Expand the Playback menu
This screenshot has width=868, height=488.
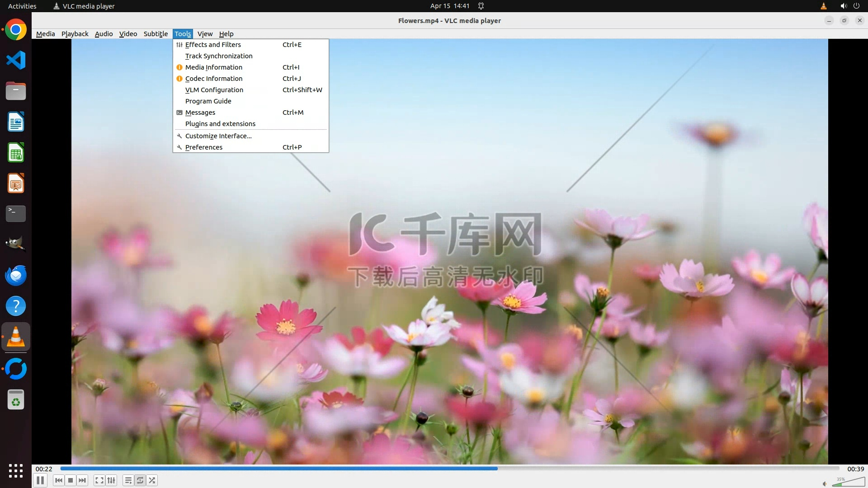[x=75, y=34]
